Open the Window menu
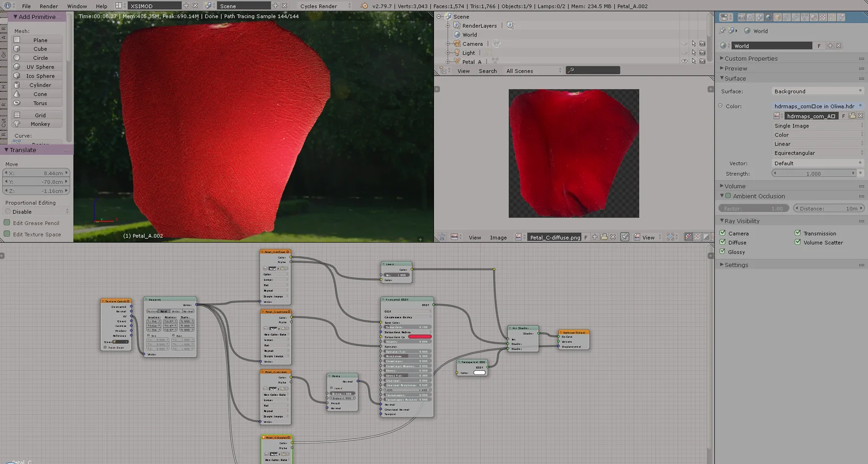 click(77, 6)
